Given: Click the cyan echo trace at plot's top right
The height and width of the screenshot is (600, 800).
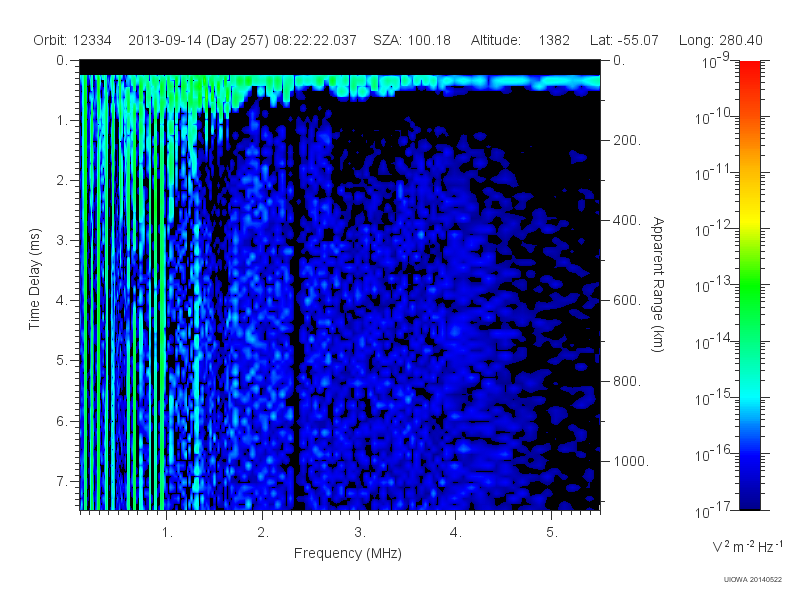Looking at the screenshot, I should 520,82.
